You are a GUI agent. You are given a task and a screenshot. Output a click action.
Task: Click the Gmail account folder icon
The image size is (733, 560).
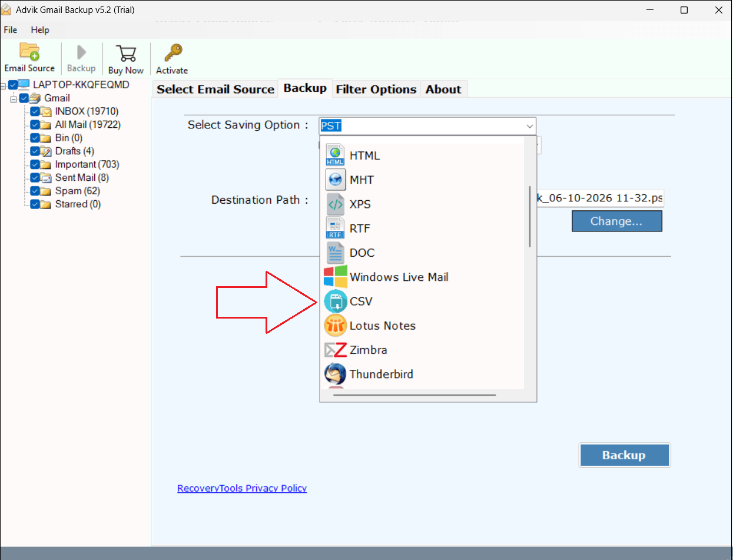click(x=35, y=98)
